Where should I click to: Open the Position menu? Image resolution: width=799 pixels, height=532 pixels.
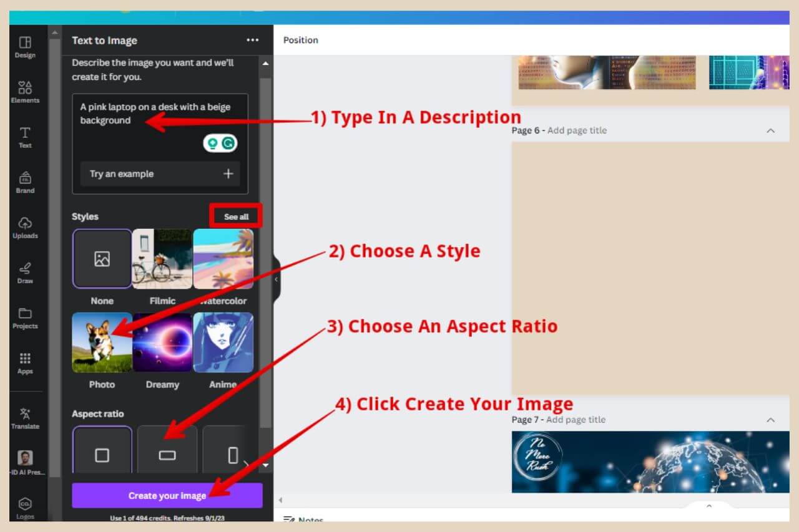coord(300,40)
